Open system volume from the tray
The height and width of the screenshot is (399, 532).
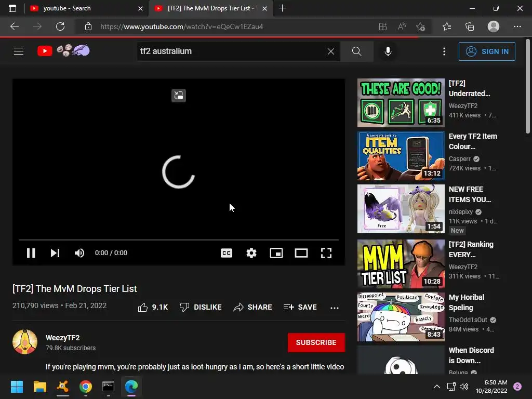point(464,387)
